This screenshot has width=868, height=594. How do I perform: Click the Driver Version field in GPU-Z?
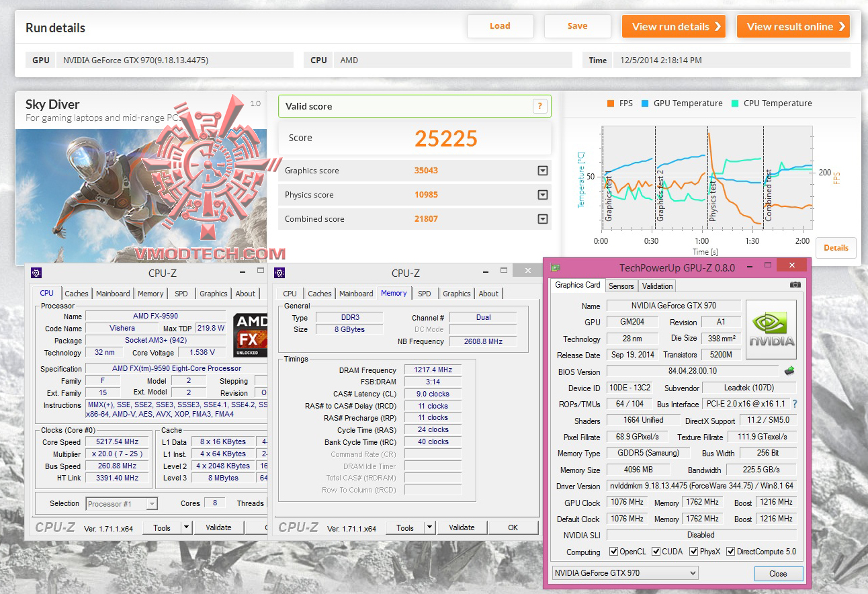701,486
